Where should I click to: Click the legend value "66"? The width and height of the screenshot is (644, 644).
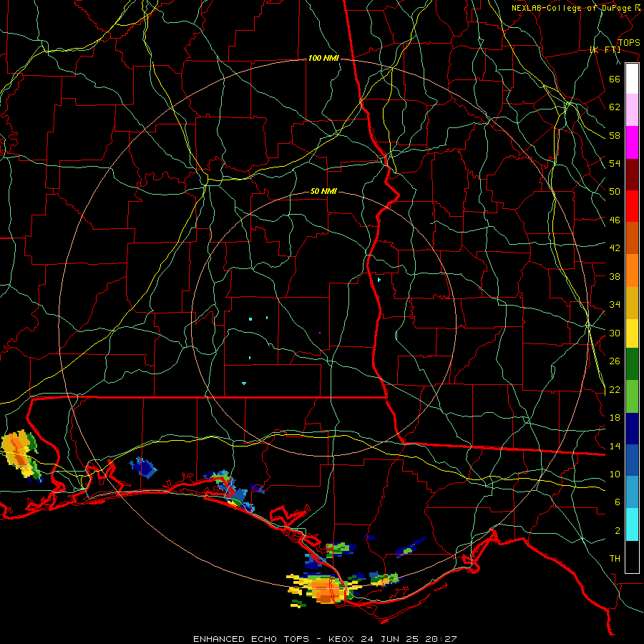click(615, 79)
